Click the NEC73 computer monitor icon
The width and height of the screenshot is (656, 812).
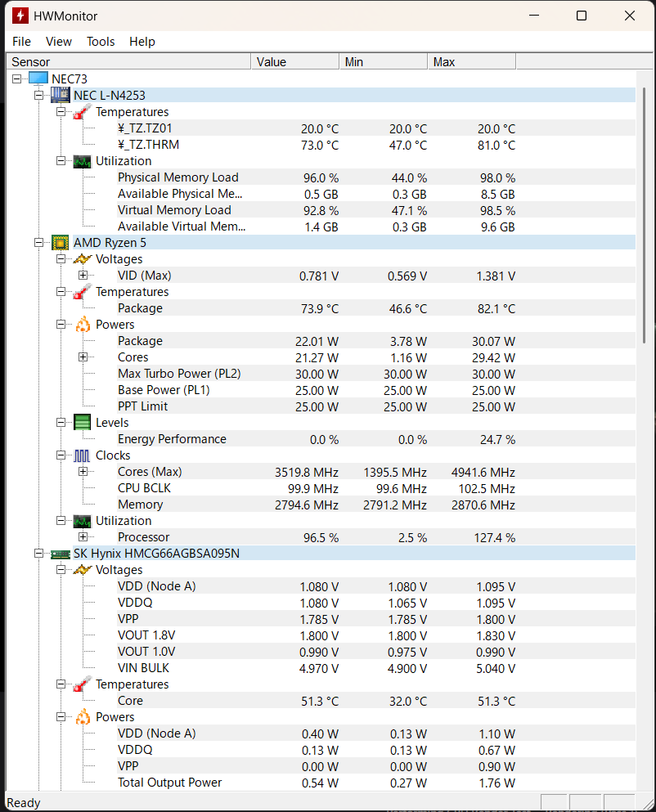[x=38, y=79]
